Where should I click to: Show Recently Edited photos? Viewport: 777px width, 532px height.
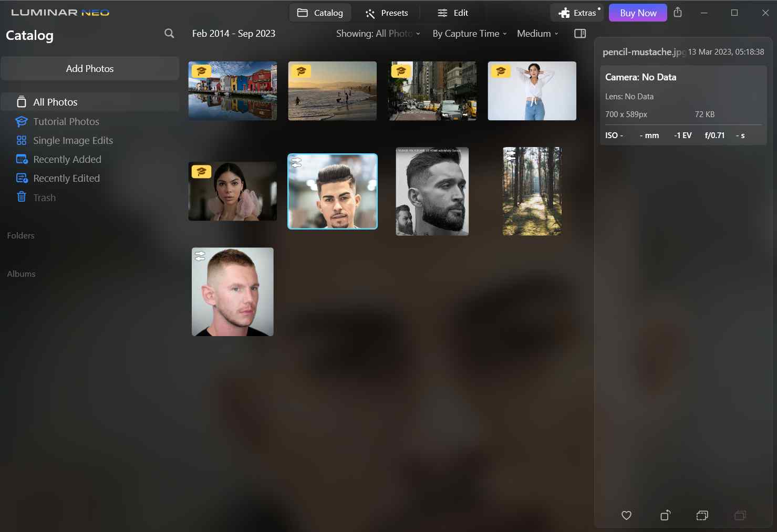coord(66,178)
